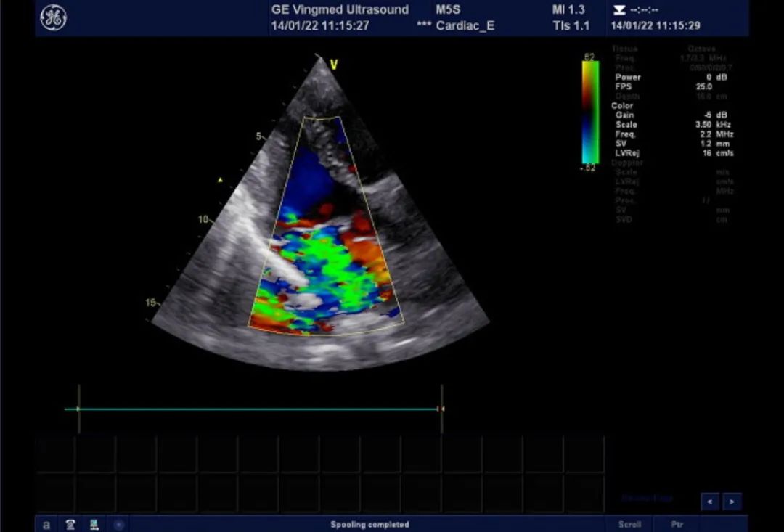The width and height of the screenshot is (784, 532).
Task: Click the color Doppler velocity scale bar
Action: click(590, 112)
